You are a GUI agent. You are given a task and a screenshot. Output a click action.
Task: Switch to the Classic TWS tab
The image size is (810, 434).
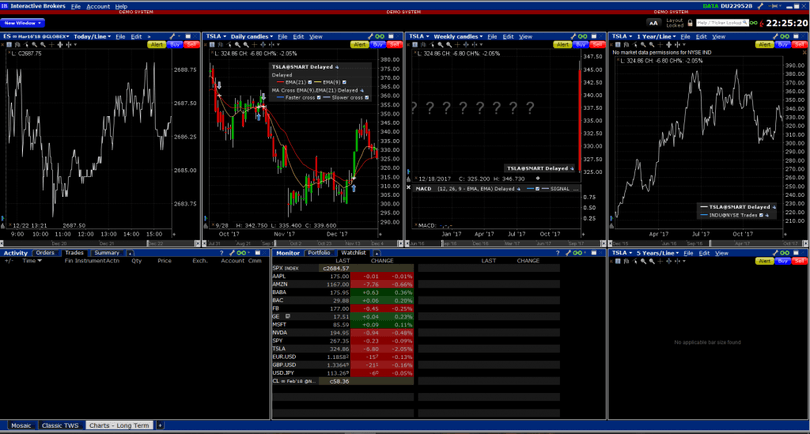[62, 425]
